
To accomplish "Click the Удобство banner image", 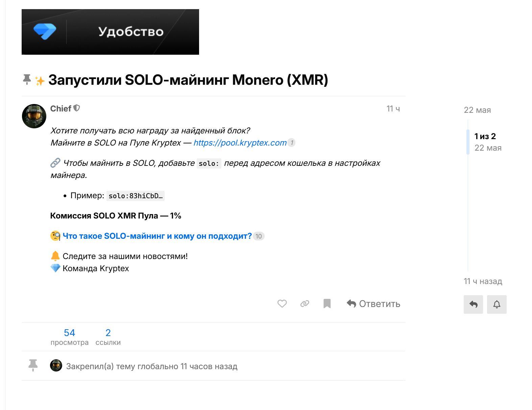I will 110,32.
